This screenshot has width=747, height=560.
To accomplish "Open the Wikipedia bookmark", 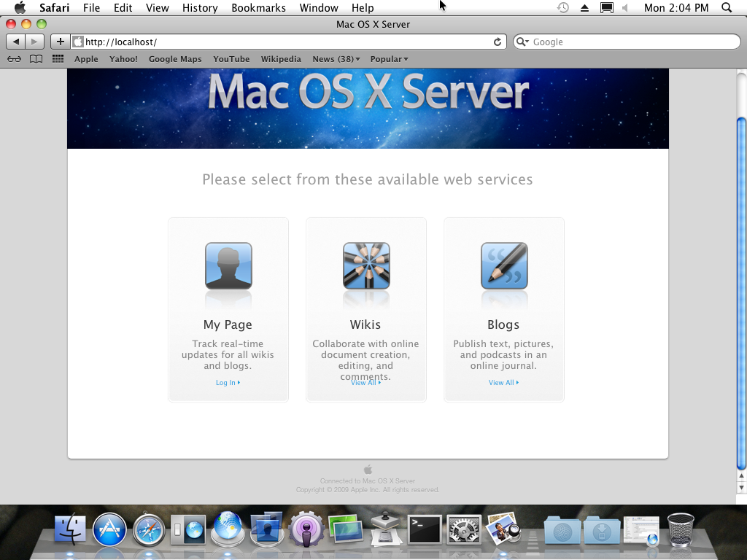I will (x=281, y=59).
